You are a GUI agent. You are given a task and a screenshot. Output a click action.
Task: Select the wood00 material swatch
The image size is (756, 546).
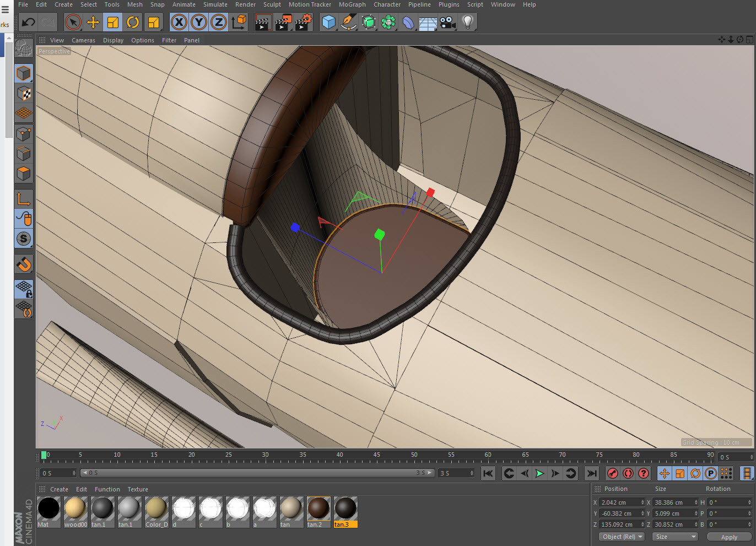click(75, 512)
